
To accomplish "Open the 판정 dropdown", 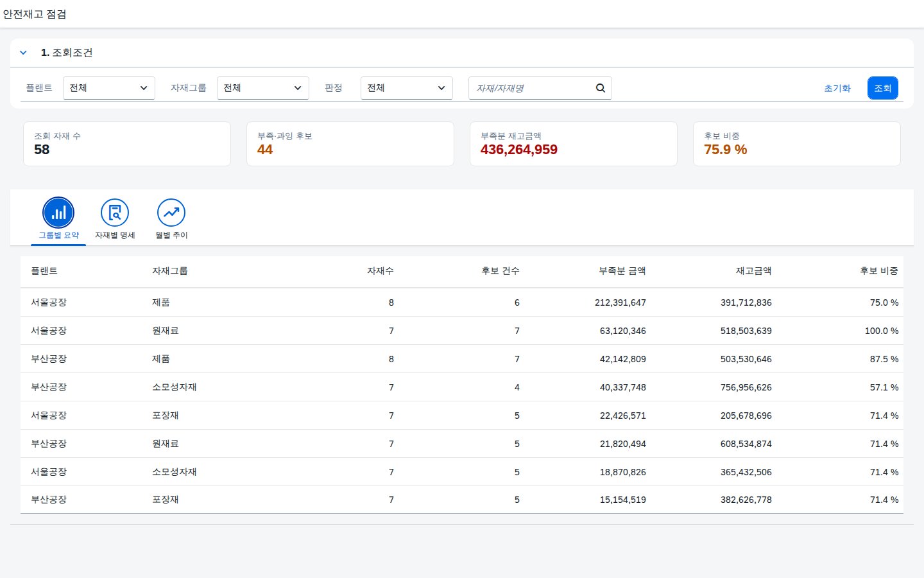I will click(x=407, y=88).
